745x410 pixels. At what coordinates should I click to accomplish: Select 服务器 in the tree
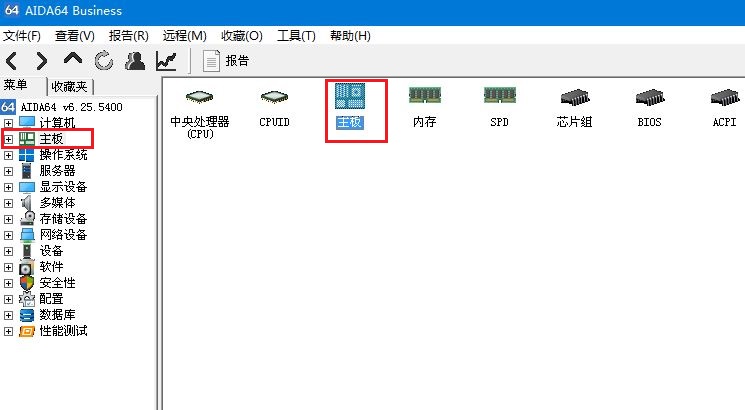pyautogui.click(x=57, y=171)
